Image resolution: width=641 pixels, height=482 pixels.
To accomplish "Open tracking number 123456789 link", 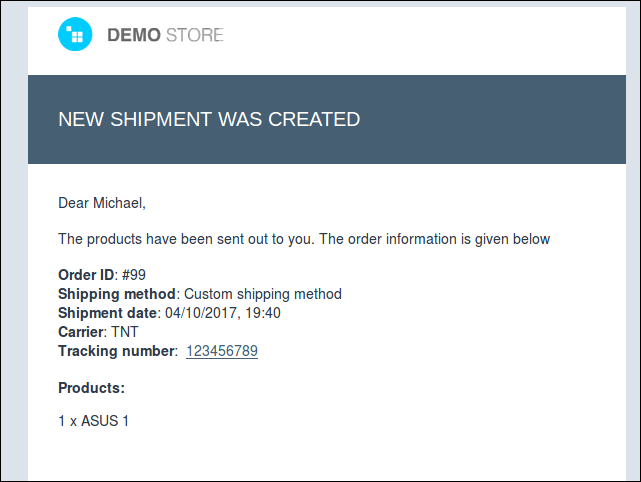I will pyautogui.click(x=222, y=351).
